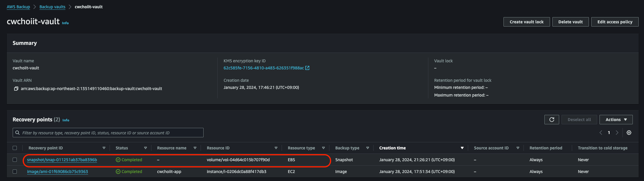This screenshot has height=181, width=644.
Task: Open table preferences gear icon
Action: pos(629,133)
